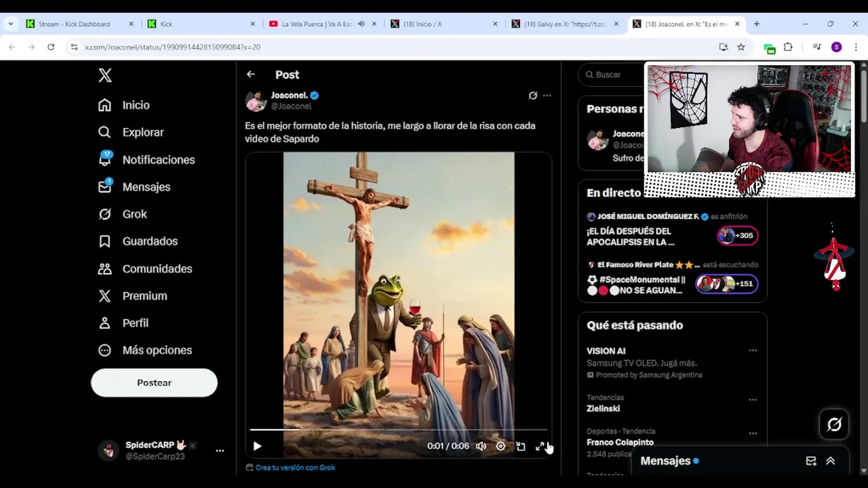This screenshot has width=868, height=488.
Task: Open video settings gear
Action: [500, 446]
